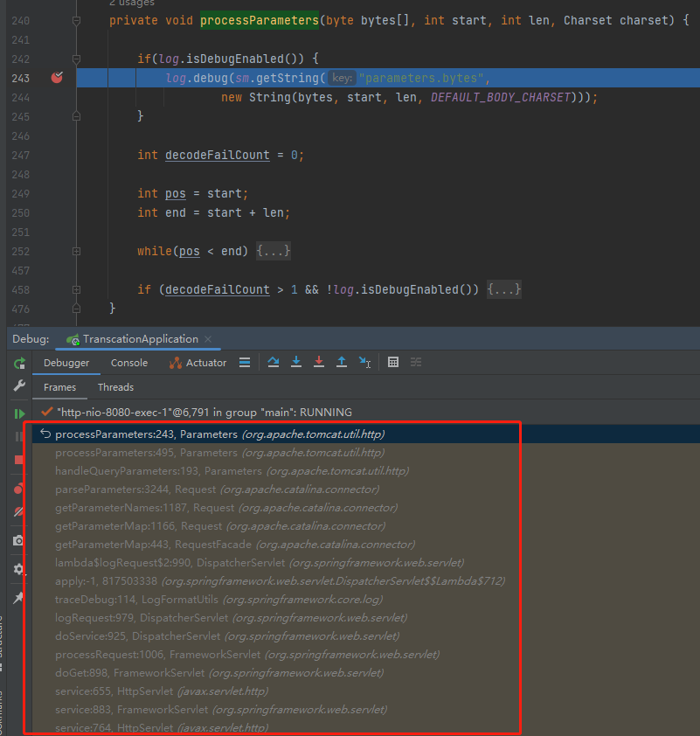Pause program execution icon
The height and width of the screenshot is (736, 700).
pos(19,436)
